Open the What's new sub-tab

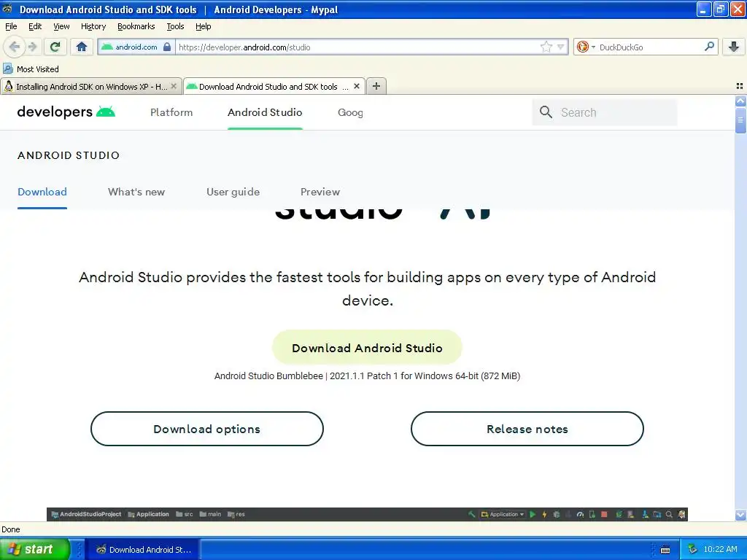click(x=136, y=192)
